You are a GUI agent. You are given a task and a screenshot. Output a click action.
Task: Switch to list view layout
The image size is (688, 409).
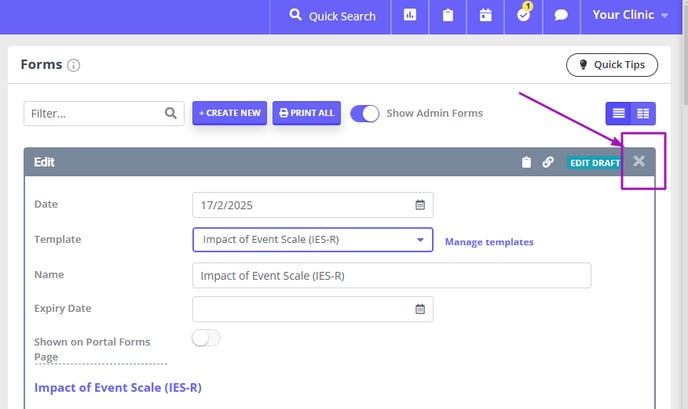point(618,114)
